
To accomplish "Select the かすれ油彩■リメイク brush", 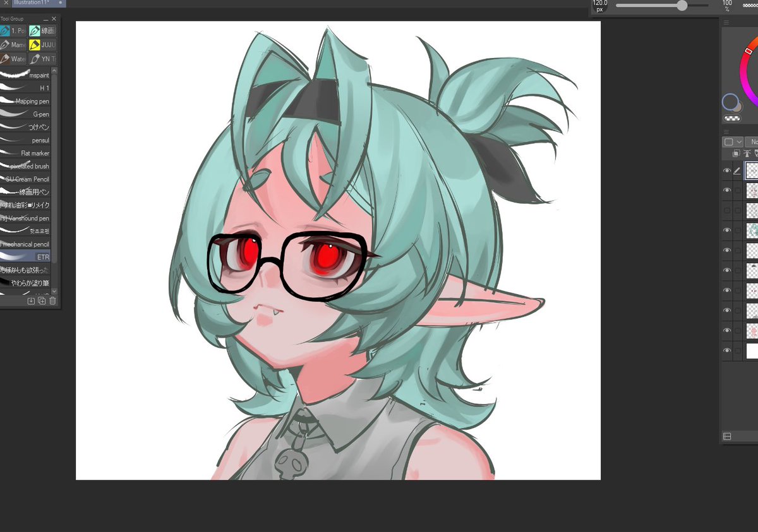I will tap(25, 205).
